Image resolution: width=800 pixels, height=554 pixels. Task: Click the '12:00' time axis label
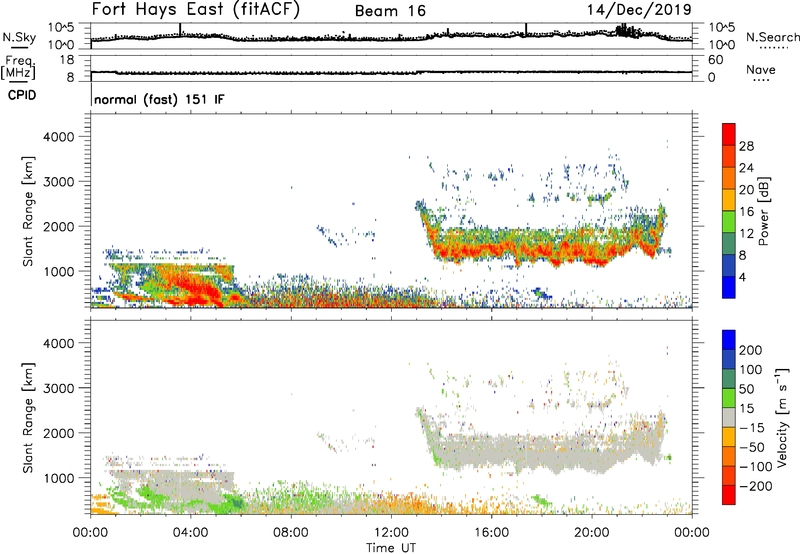pos(391,533)
